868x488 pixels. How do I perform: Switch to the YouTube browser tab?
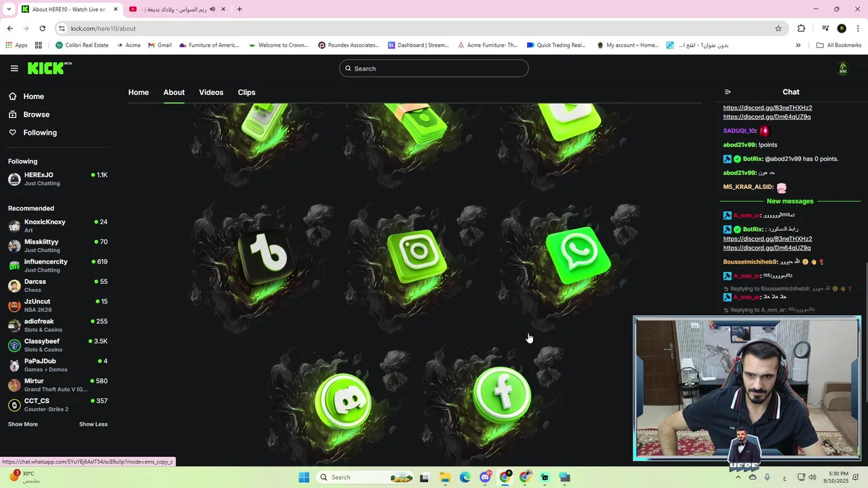point(177,9)
